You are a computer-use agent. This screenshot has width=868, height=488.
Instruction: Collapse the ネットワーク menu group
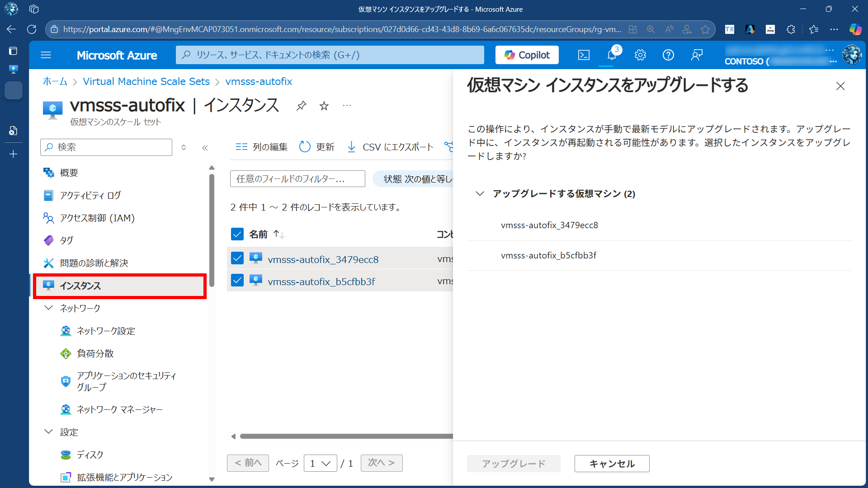coord(48,308)
